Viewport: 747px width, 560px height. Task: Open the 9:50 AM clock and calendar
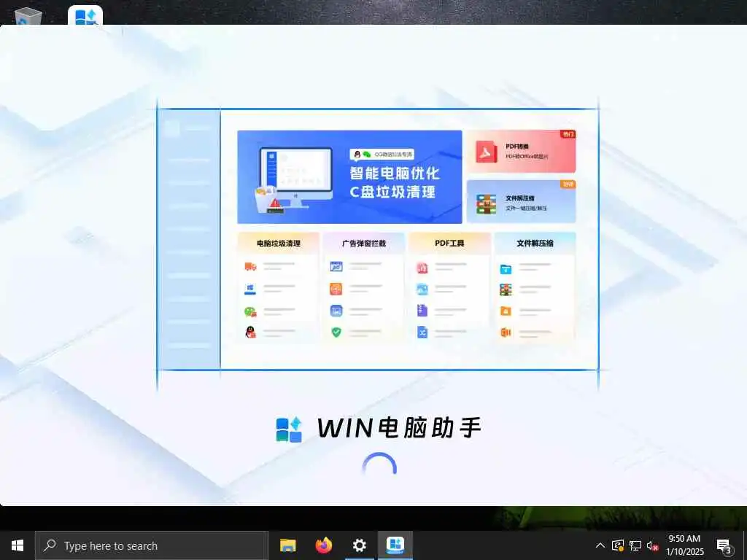[x=684, y=545]
